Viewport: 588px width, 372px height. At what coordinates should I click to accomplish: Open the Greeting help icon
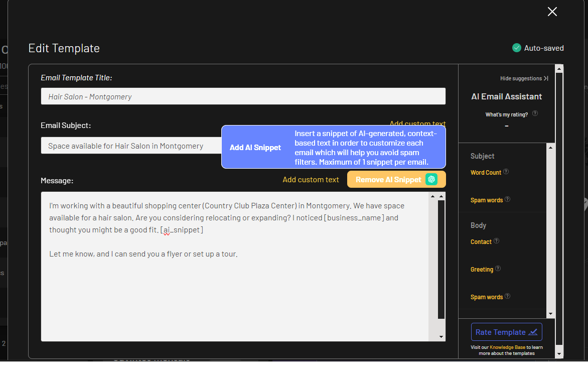(498, 269)
